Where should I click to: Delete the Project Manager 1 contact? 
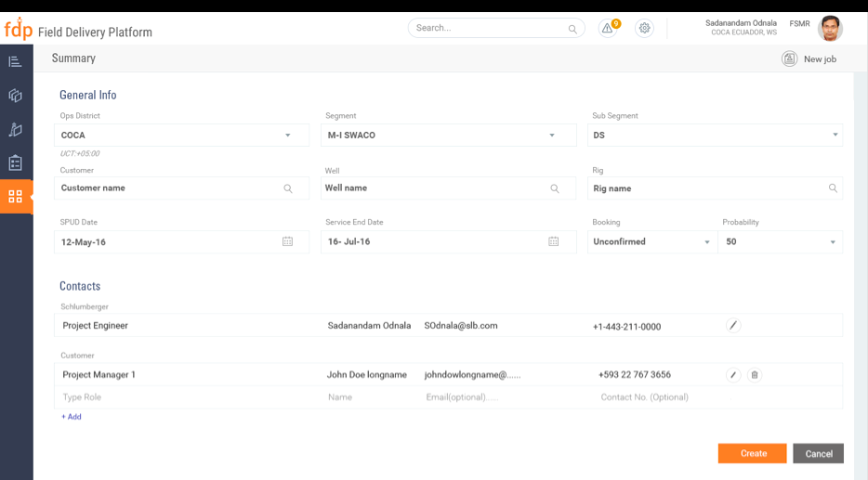(755, 375)
